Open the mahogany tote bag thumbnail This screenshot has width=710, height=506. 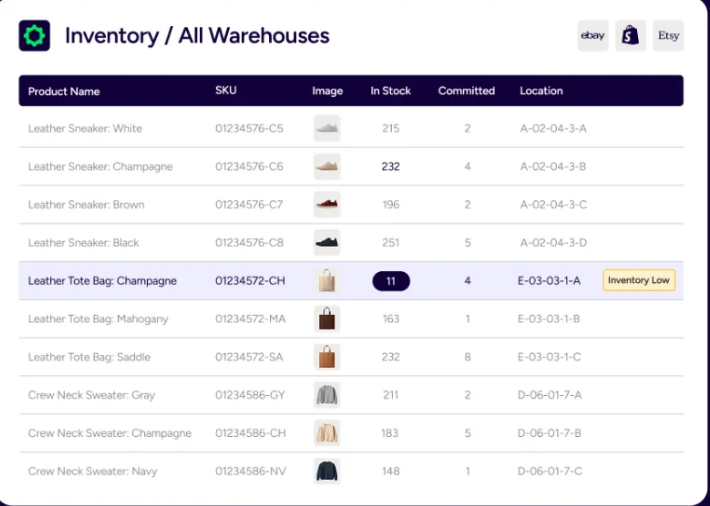(x=327, y=319)
